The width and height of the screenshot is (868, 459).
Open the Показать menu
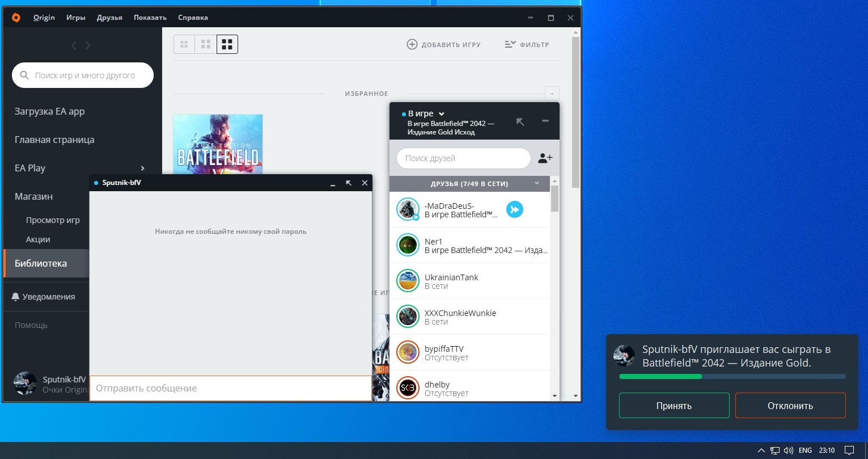click(150, 18)
